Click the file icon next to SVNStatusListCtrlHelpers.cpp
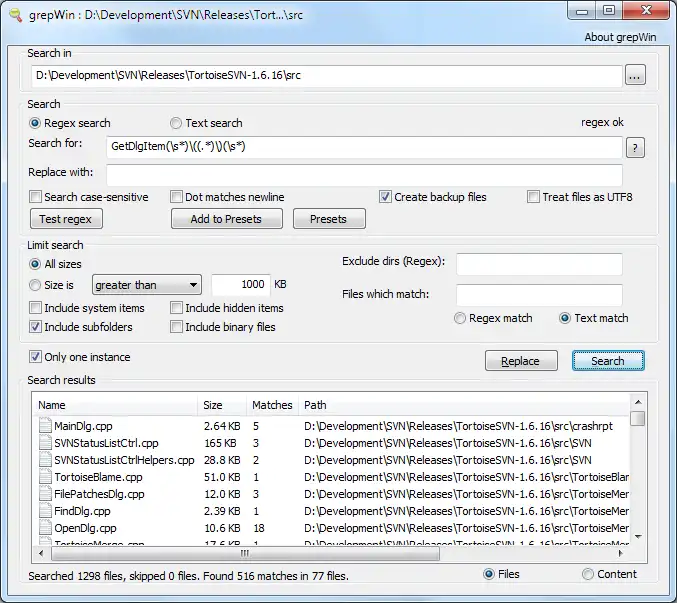This screenshot has height=603, width=677. [45, 460]
